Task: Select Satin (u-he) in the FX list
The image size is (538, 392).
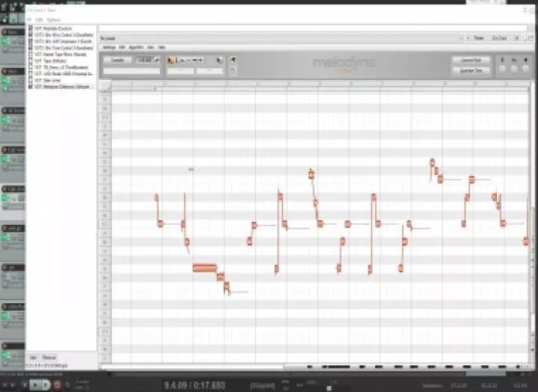Action: click(48, 80)
